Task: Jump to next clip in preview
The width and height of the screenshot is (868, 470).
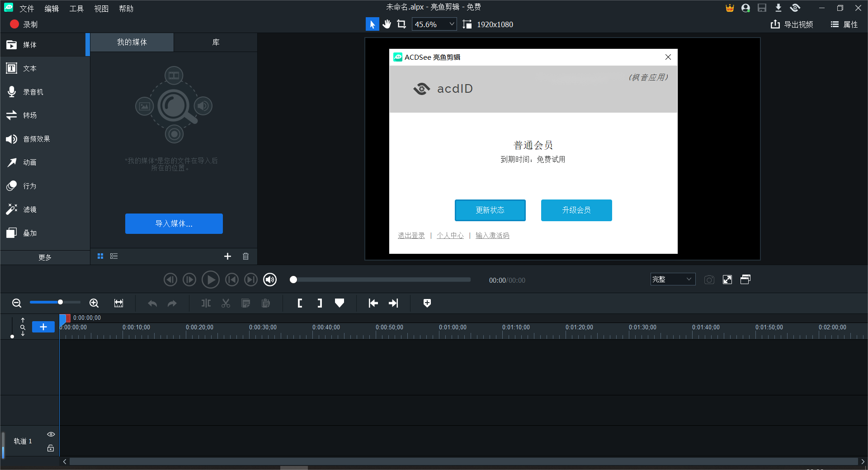Action: click(x=251, y=280)
